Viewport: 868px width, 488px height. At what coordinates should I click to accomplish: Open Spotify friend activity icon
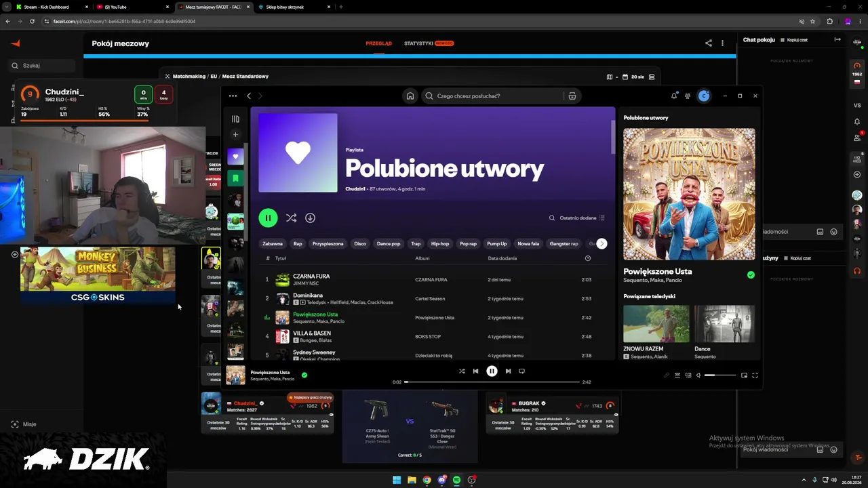[688, 96]
